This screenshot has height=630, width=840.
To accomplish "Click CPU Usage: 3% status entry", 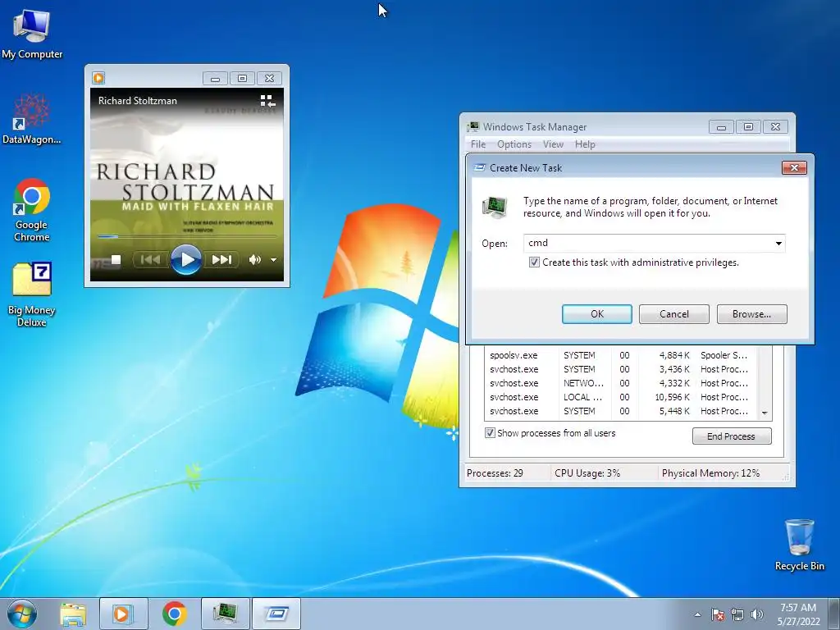I will coord(587,473).
